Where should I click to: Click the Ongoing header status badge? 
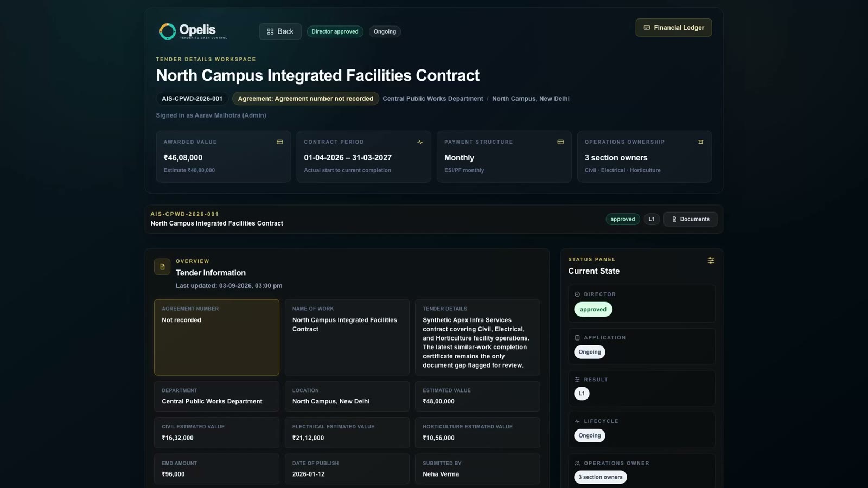coord(385,31)
